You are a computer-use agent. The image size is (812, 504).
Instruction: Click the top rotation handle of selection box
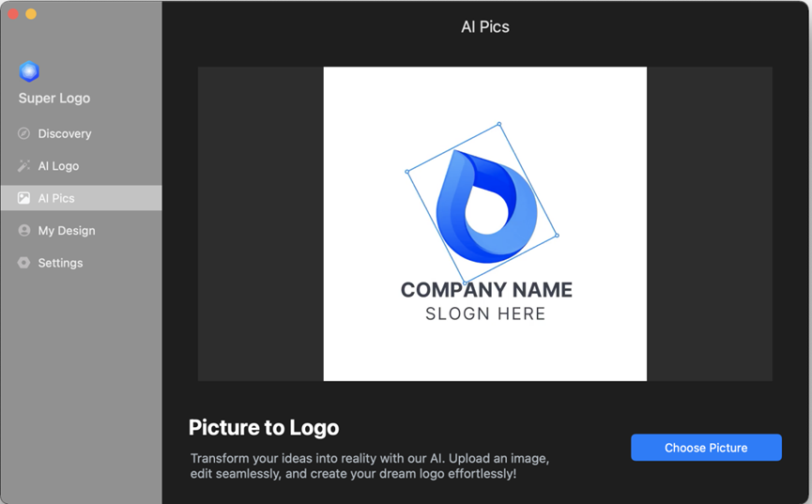[x=499, y=124]
